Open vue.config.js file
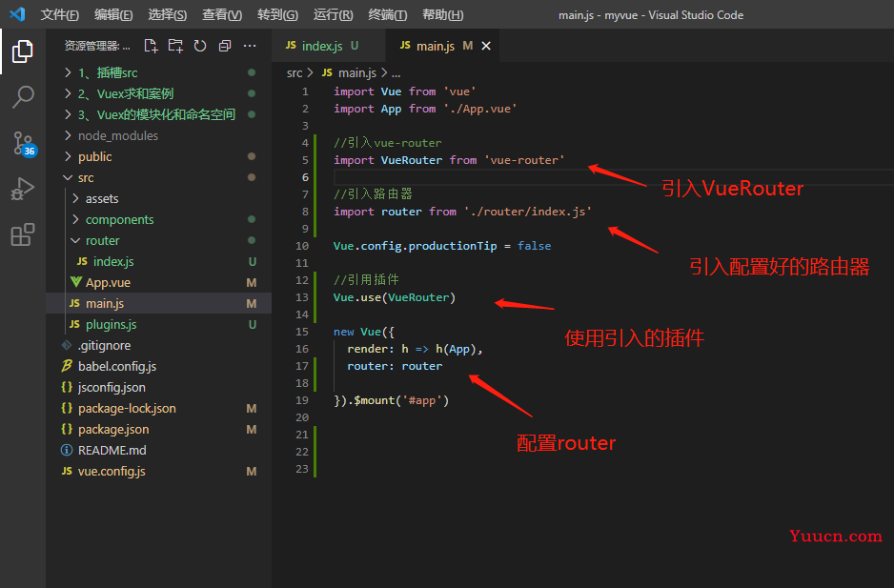Screen dimensions: 894x588 158,471
